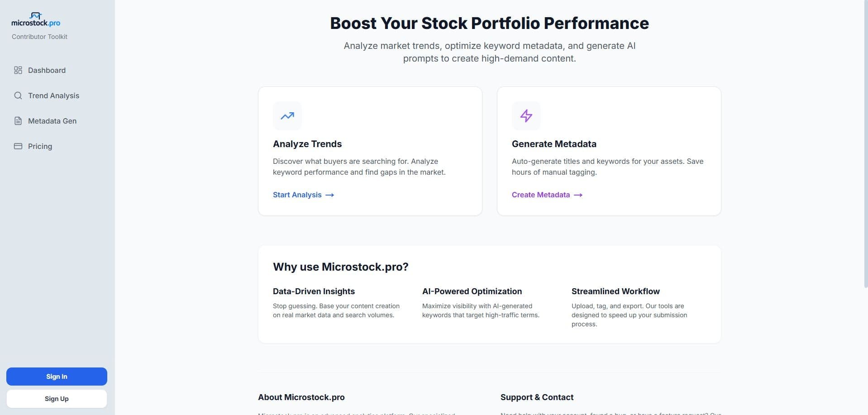Viewport: 868px width, 415px height.
Task: Click the trending arrow icon on Analyze Trends card
Action: (287, 116)
